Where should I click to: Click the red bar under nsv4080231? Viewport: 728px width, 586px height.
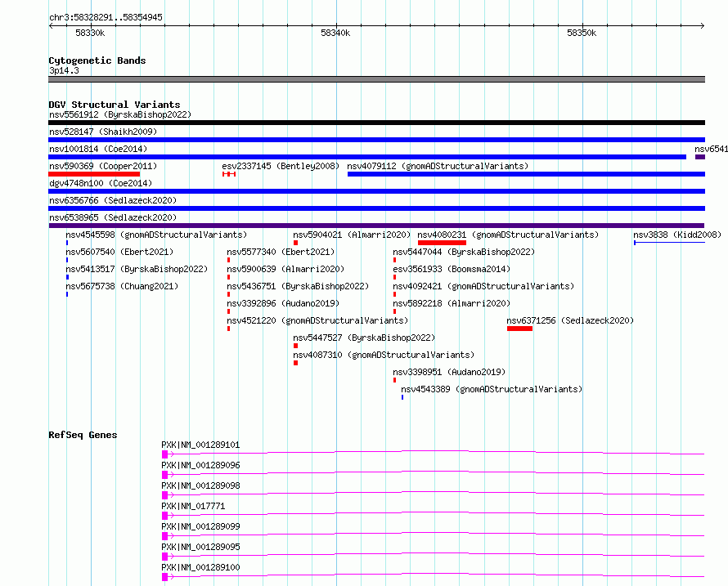tap(442, 243)
